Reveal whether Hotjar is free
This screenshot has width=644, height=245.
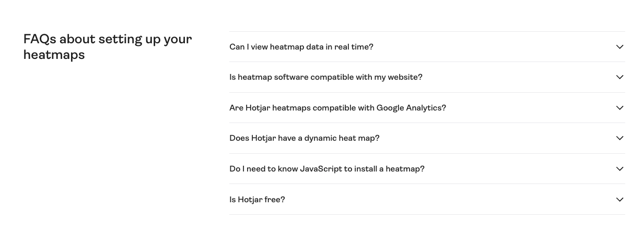click(x=257, y=200)
